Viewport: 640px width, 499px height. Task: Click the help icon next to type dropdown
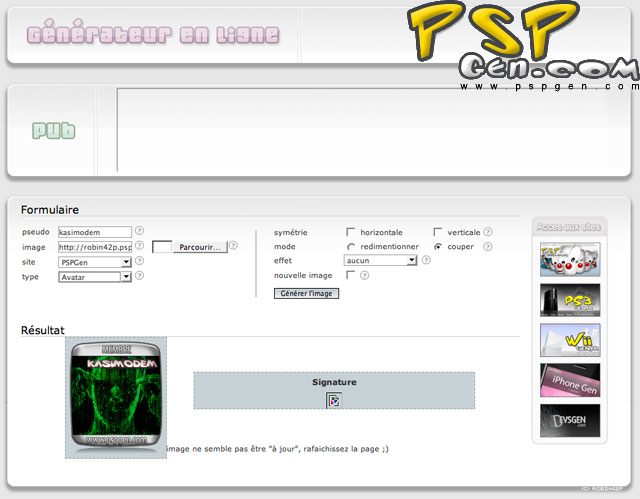click(x=139, y=276)
